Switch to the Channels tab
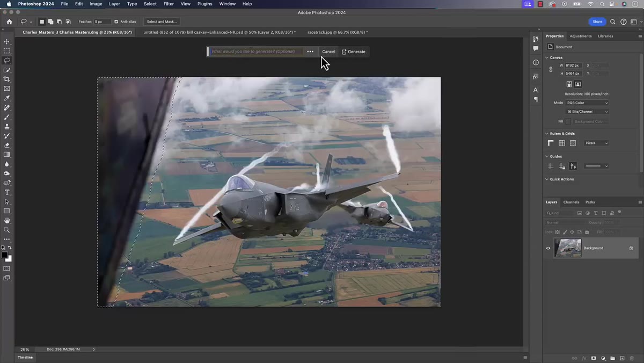The image size is (644, 363). click(571, 202)
